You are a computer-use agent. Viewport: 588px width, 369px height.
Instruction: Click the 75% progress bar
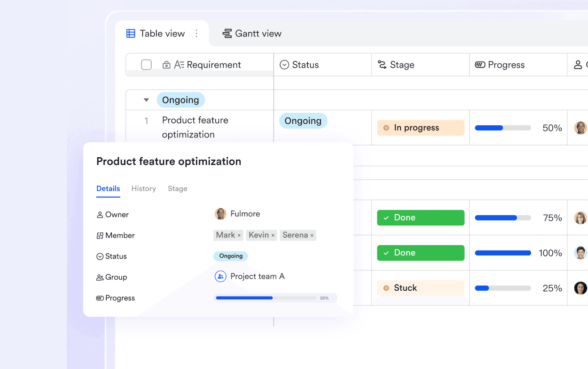(x=503, y=218)
